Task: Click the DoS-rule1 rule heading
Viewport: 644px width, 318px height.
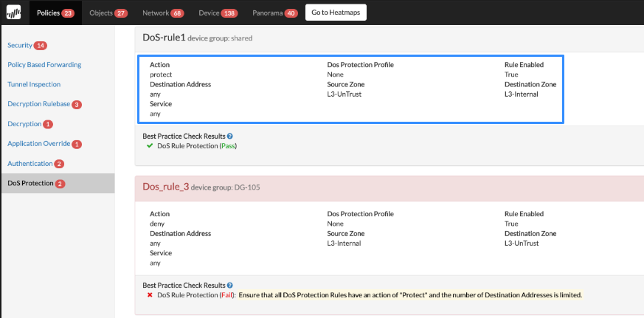Action: pos(164,38)
